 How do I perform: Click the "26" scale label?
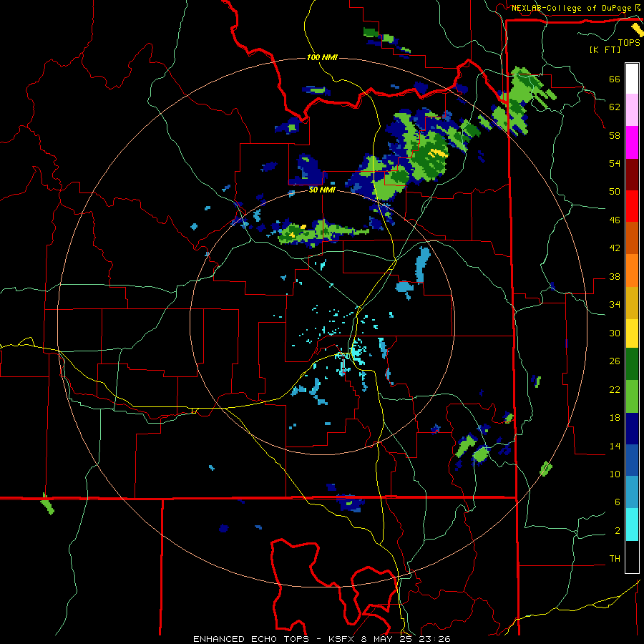[x=615, y=361]
